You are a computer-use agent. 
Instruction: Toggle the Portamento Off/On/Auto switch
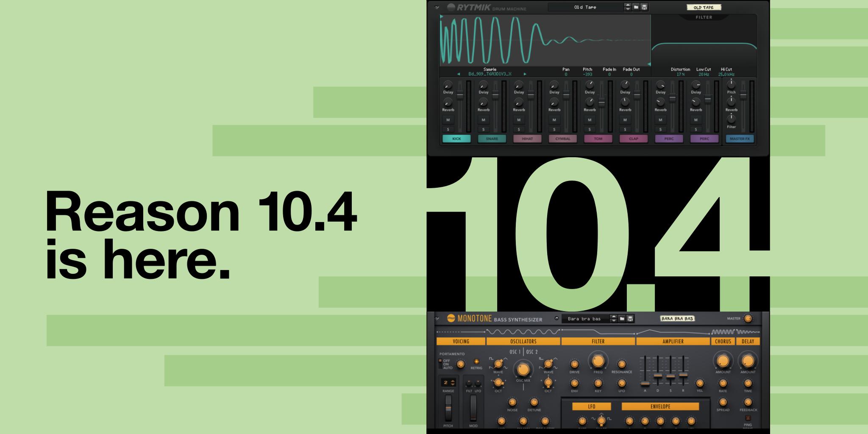(441, 364)
